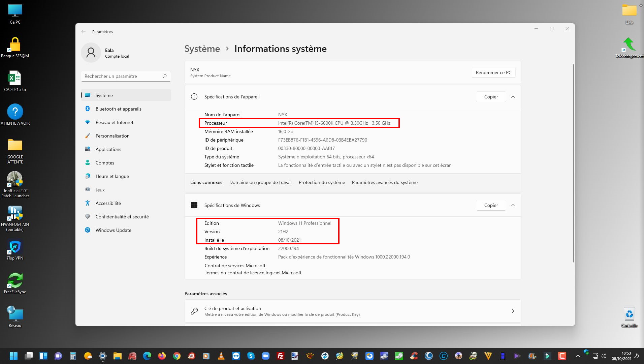The width and height of the screenshot is (644, 364).
Task: Open the Confidentialité et sécurité shield icon
Action: point(88,217)
